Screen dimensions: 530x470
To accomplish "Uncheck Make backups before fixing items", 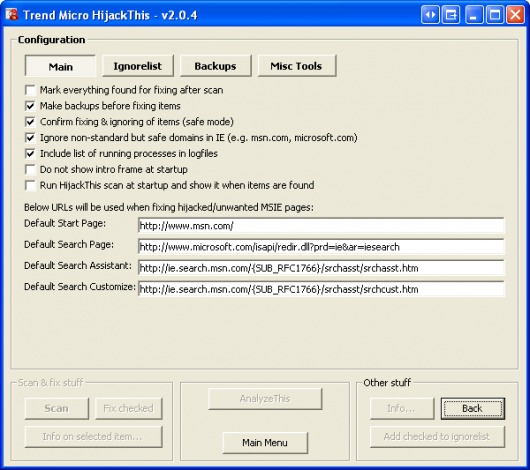I will 30,106.
